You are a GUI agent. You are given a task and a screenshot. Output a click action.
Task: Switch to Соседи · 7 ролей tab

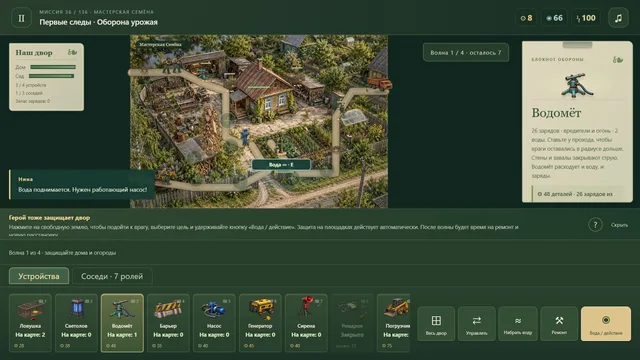click(112, 276)
